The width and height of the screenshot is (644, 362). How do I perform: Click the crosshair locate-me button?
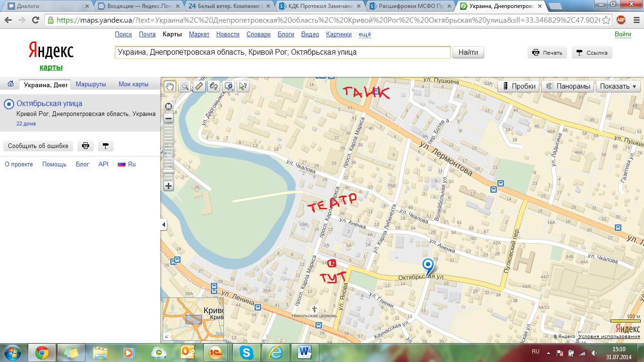(x=168, y=106)
